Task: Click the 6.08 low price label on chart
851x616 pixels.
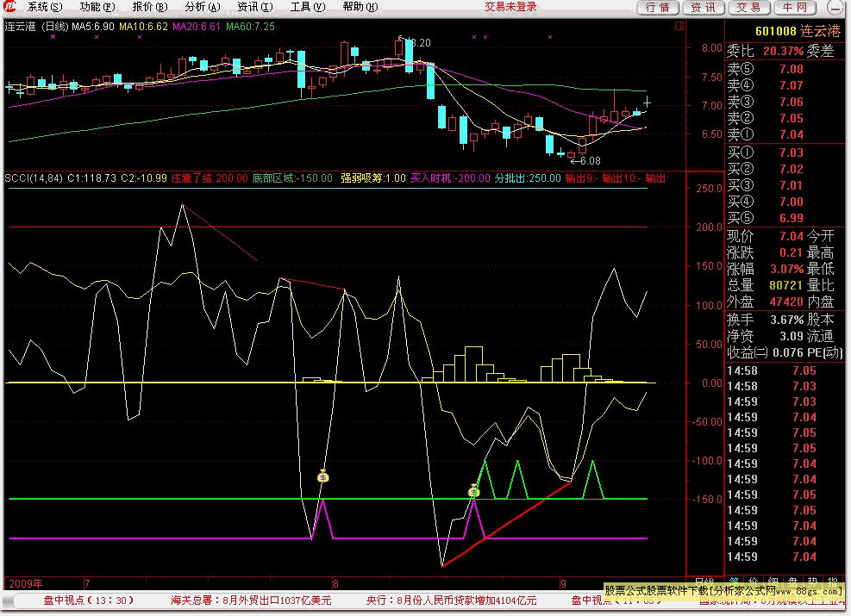Action: click(x=590, y=161)
